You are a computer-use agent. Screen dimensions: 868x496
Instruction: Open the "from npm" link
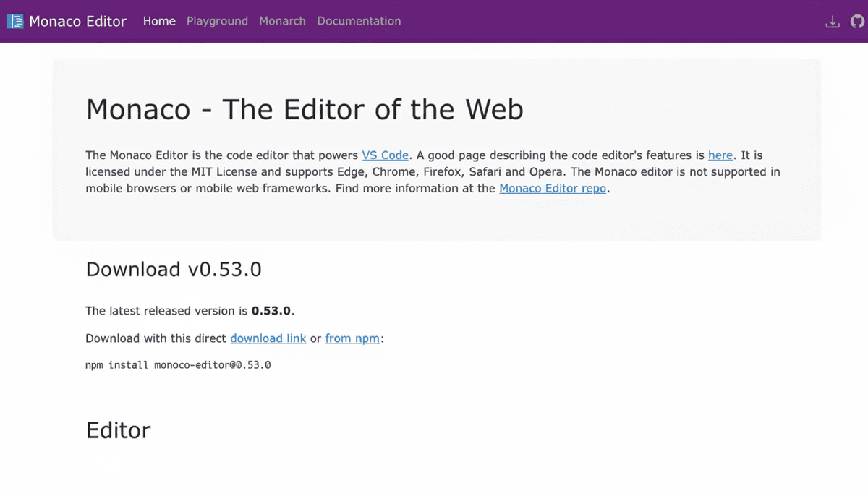point(352,338)
